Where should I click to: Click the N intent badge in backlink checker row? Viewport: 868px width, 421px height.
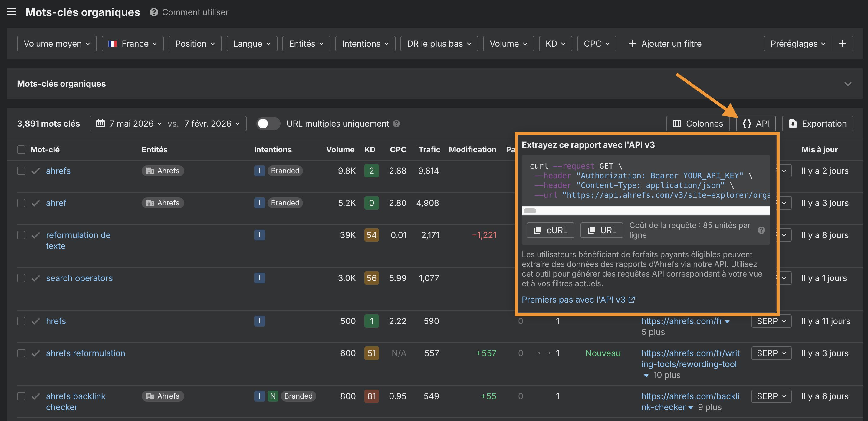273,396
